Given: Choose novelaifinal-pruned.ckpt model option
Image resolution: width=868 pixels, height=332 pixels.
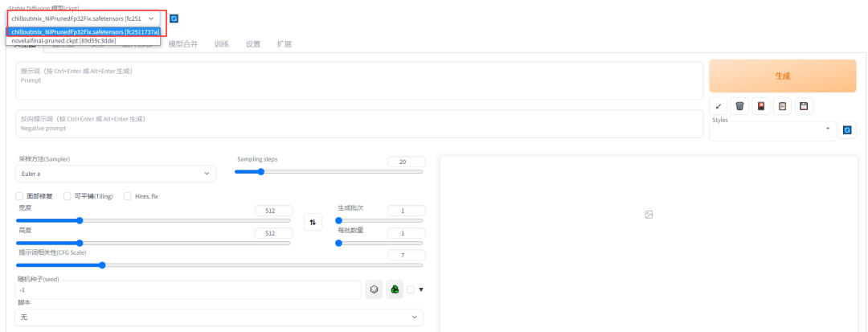Looking at the screenshot, I should [84, 41].
